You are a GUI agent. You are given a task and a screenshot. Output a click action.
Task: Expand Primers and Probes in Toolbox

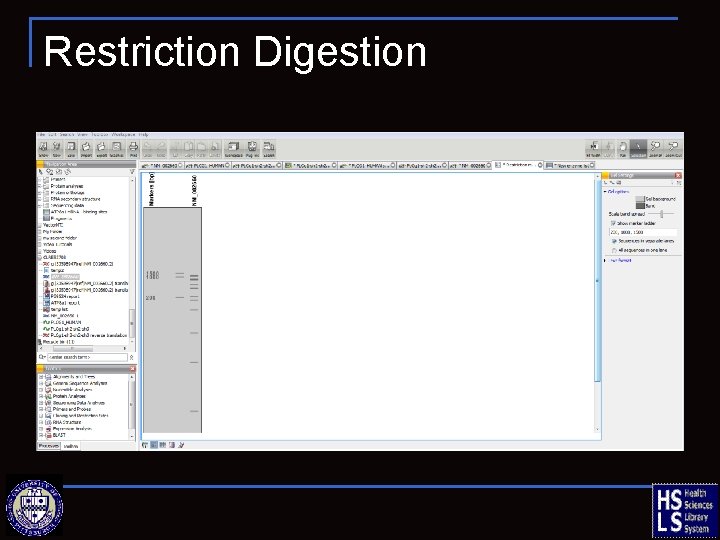pyautogui.click(x=41, y=409)
